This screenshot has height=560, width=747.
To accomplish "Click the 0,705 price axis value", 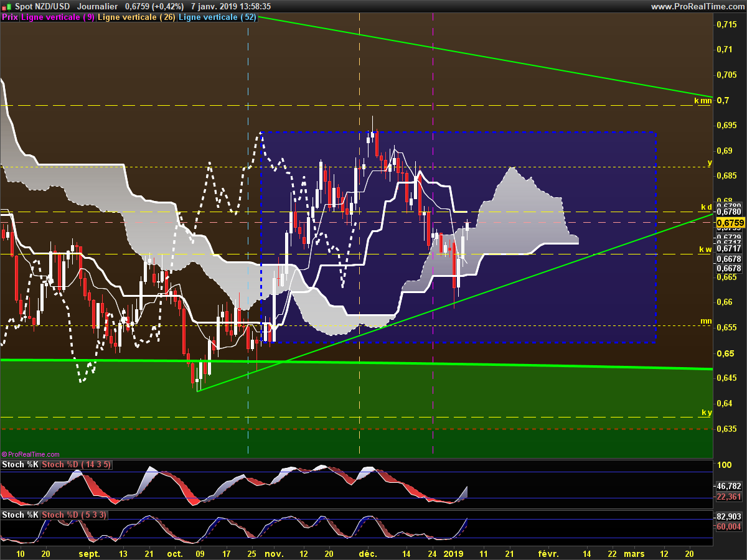I will (x=726, y=75).
